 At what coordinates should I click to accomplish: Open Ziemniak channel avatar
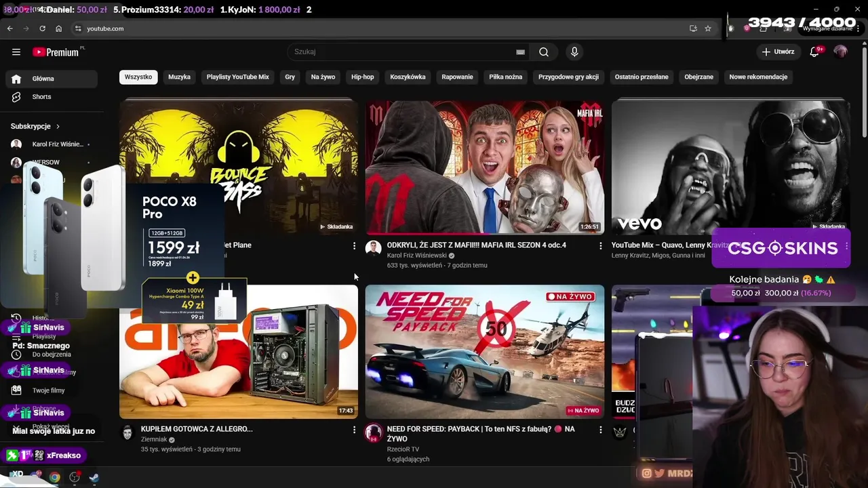click(x=127, y=432)
